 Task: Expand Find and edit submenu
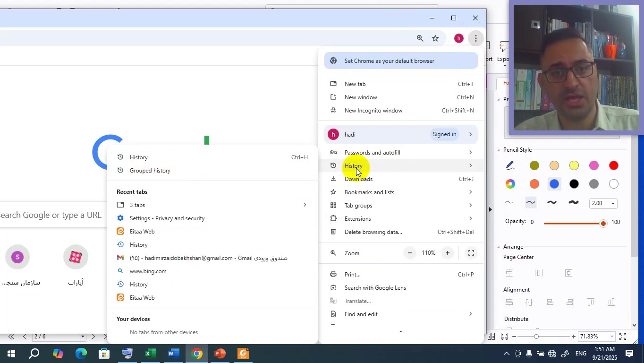(470, 314)
